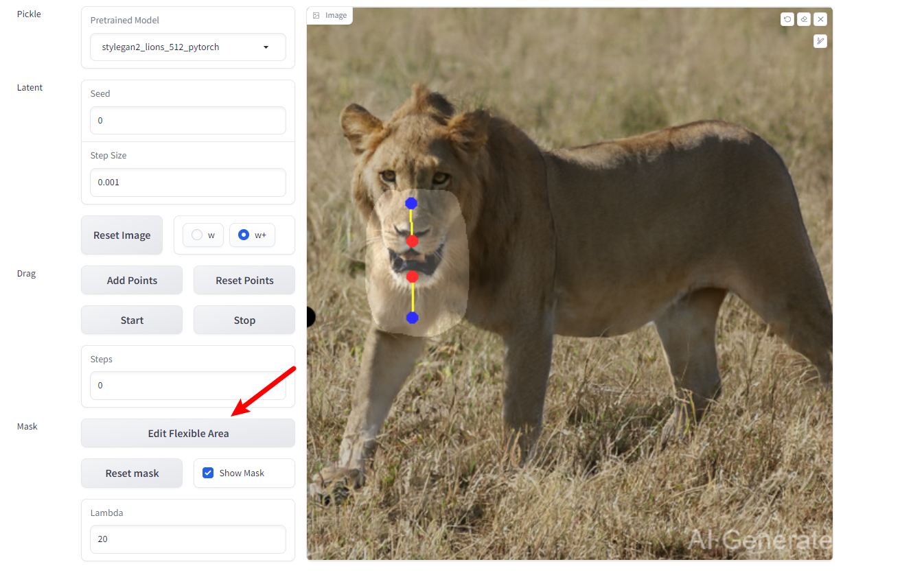Click the undo icon on the image
924x575 pixels.
[x=787, y=19]
